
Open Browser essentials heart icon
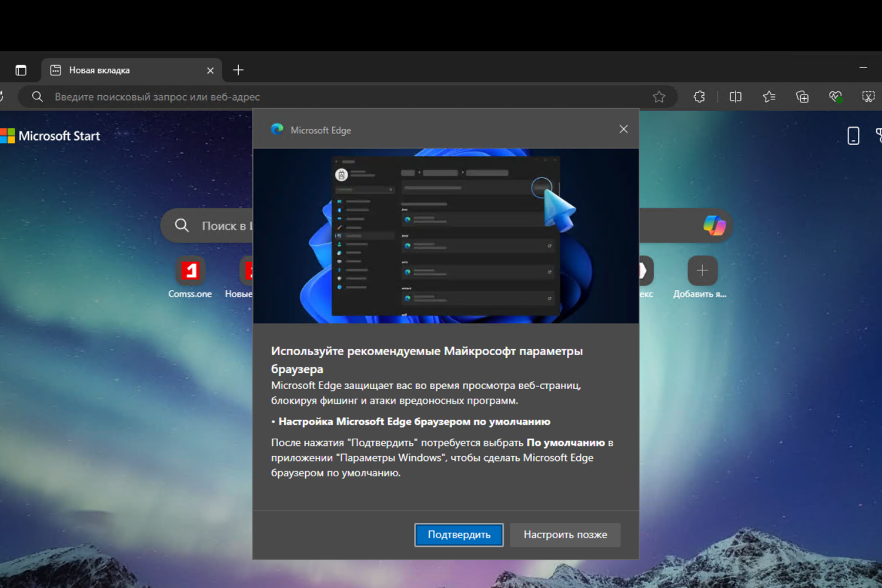coord(836,97)
